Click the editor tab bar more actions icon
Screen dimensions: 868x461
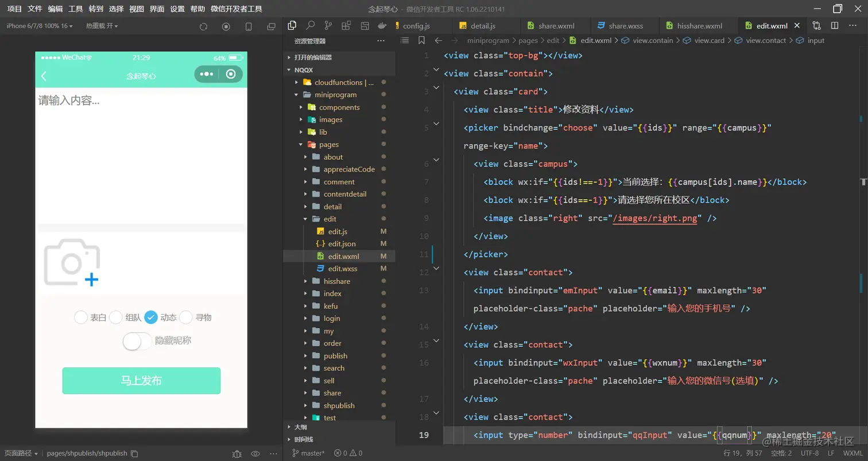(x=853, y=25)
